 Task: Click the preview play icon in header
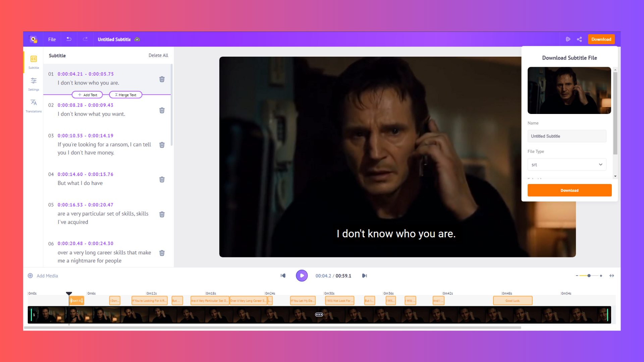point(568,39)
